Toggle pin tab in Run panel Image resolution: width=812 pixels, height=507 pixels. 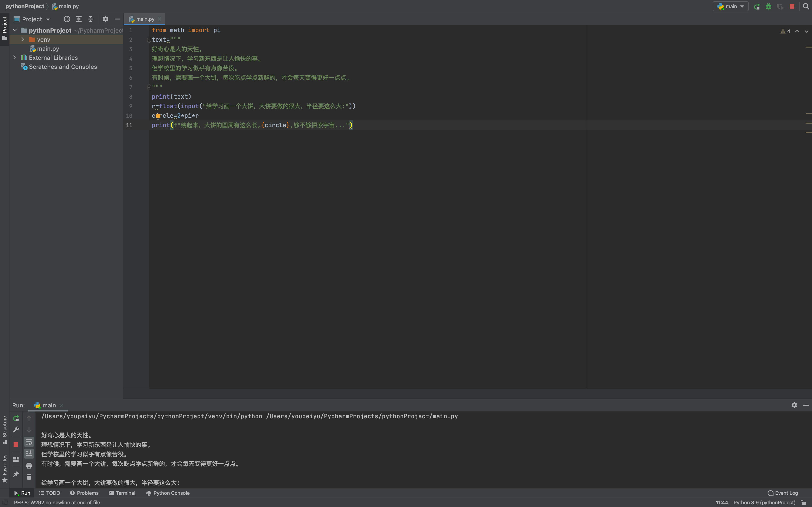[x=16, y=474]
